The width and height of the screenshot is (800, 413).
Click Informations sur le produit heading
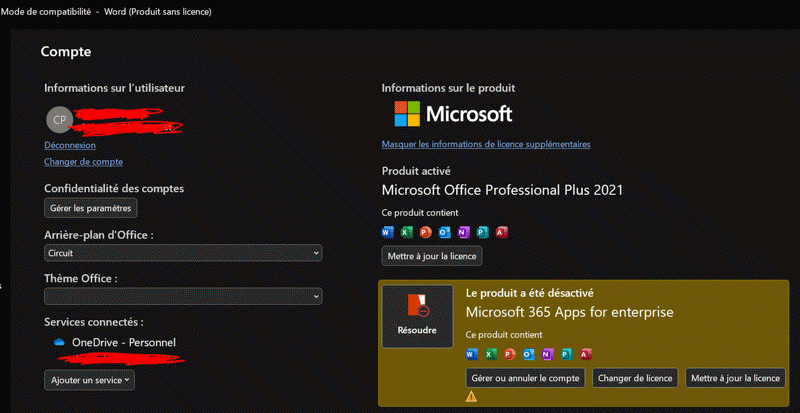coord(448,88)
